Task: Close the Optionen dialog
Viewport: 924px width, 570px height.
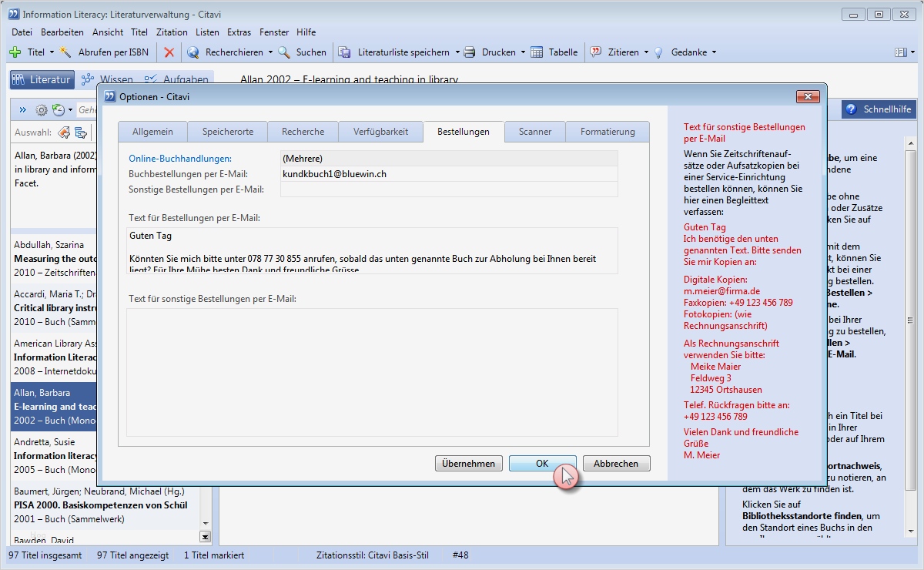Action: [x=807, y=96]
